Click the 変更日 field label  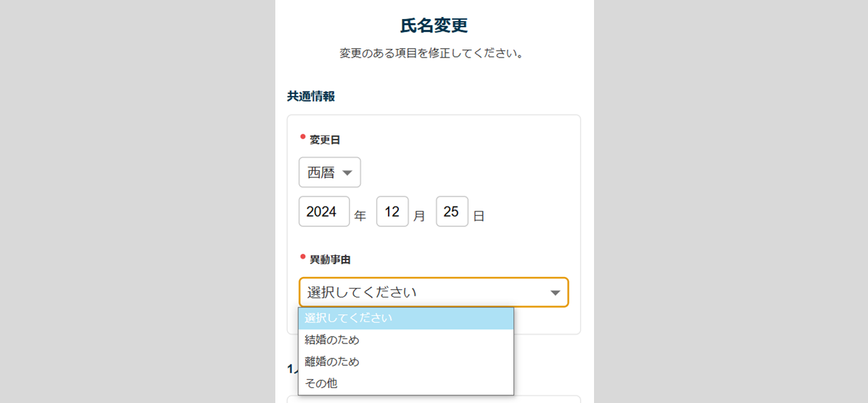tap(325, 140)
